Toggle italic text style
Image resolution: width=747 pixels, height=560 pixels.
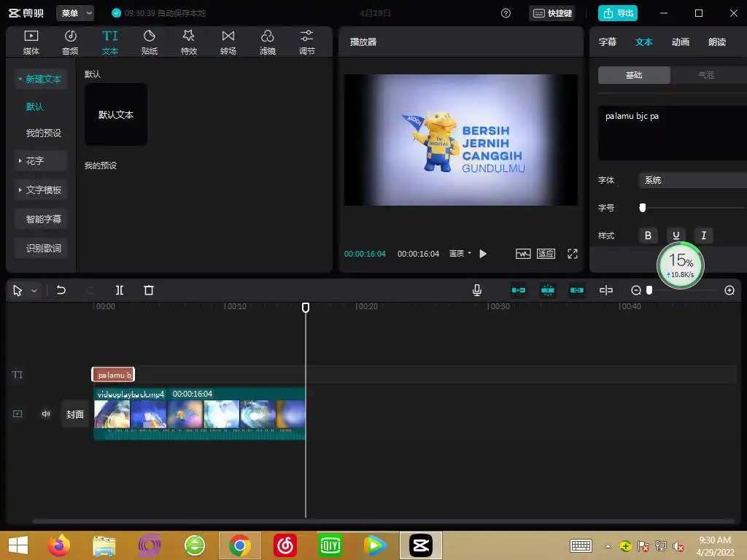tap(704, 236)
